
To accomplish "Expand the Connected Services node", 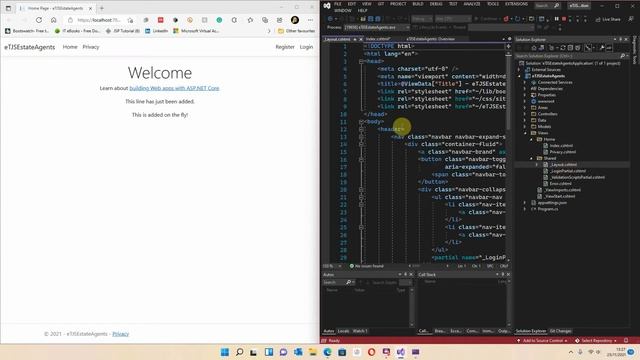I will click(x=525, y=82).
